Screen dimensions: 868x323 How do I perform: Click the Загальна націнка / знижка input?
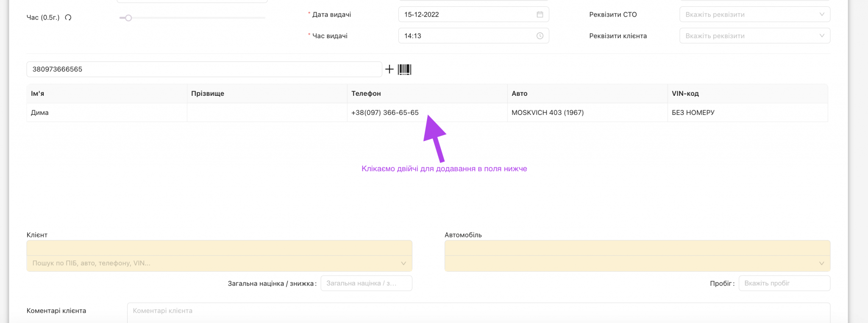(366, 283)
